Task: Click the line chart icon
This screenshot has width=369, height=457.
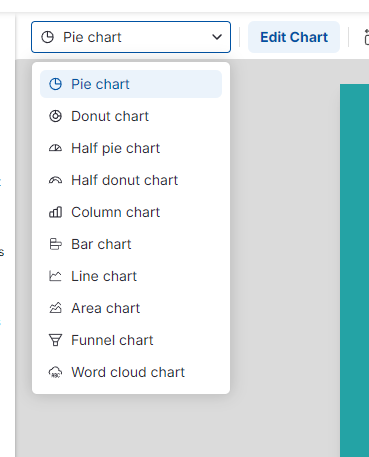Action: (55, 276)
